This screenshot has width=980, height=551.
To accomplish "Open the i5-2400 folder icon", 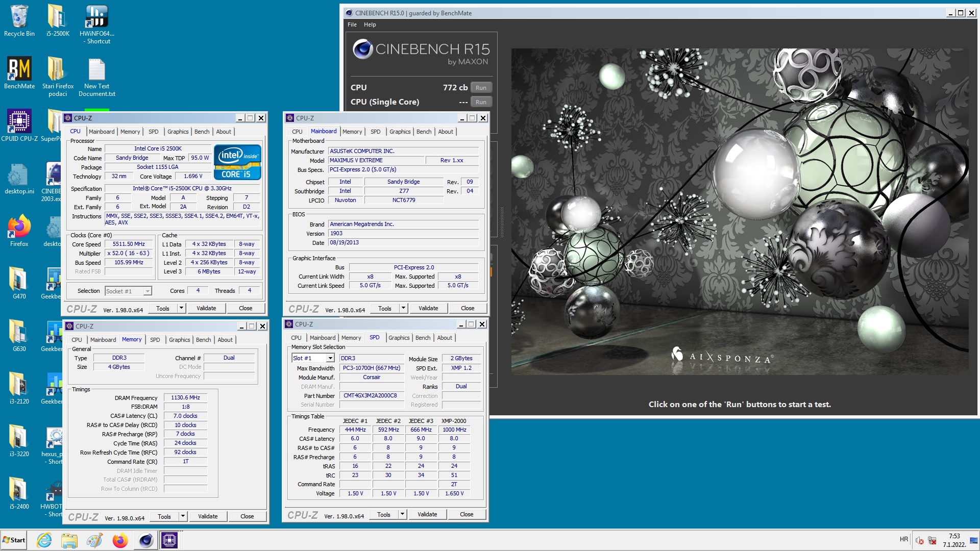I will pyautogui.click(x=19, y=493).
